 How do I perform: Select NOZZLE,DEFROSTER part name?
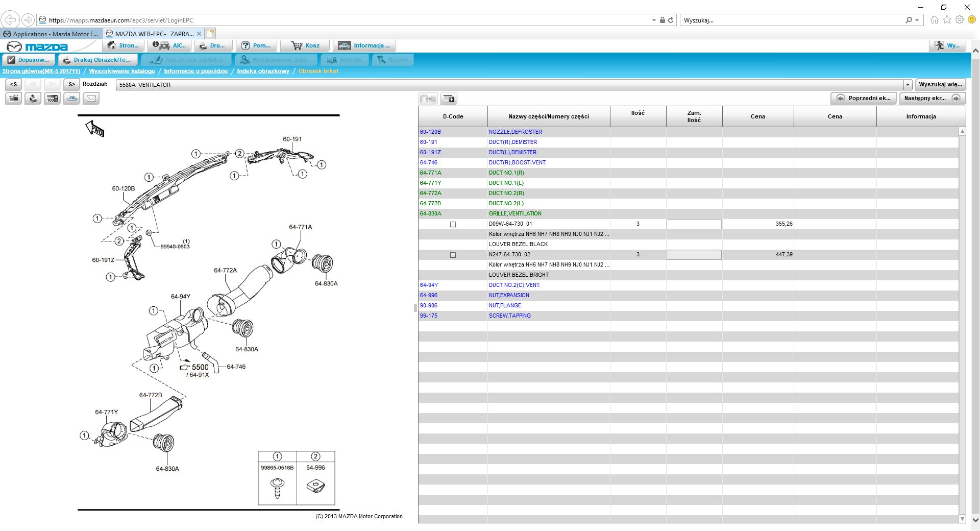click(515, 132)
